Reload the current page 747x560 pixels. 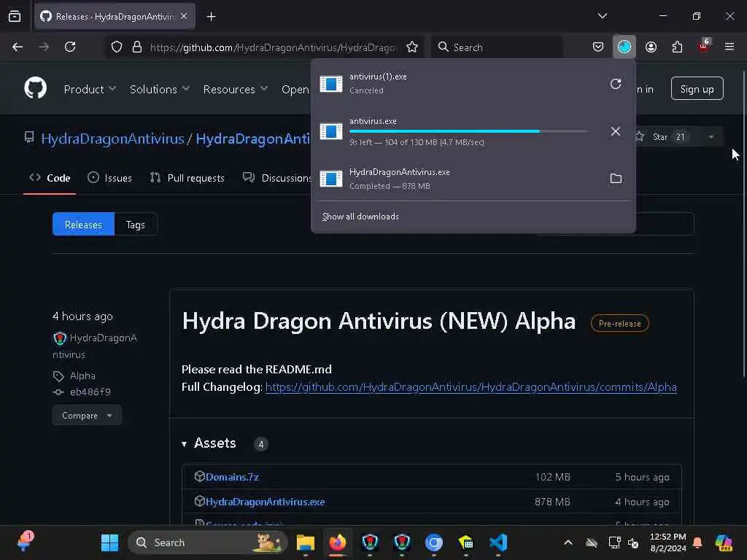(x=70, y=47)
